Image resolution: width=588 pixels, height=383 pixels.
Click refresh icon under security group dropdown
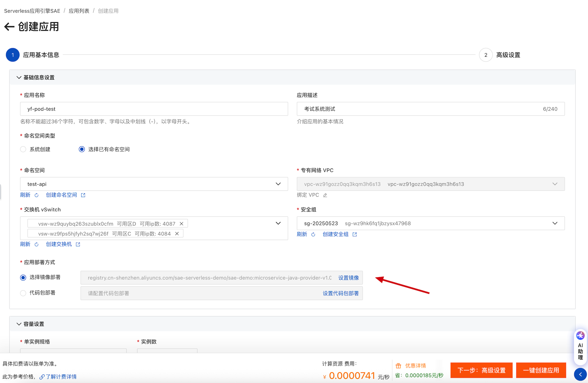313,234
